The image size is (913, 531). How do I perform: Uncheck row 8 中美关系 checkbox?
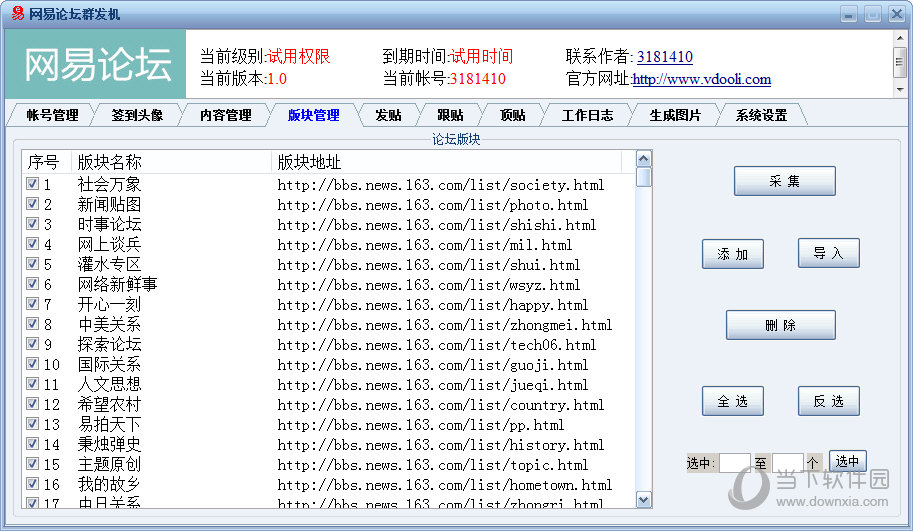(33, 324)
